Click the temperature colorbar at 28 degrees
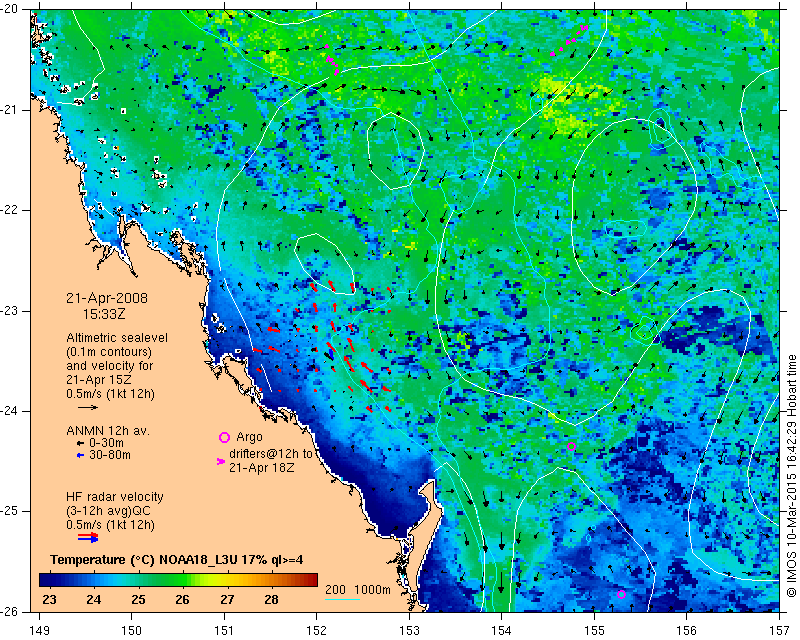The image size is (800, 640). click(271, 580)
